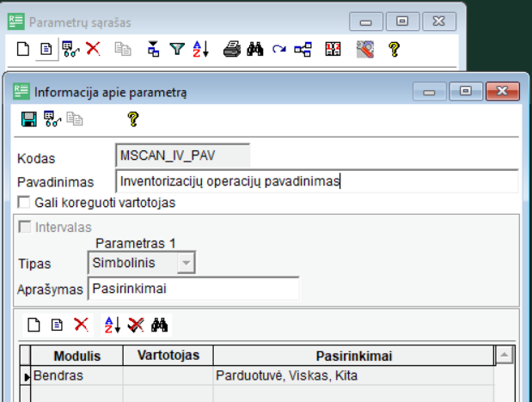Edit row icon in Pasirinkimai table toolbar
Screen dimensions: 532x402
[x=57, y=325]
